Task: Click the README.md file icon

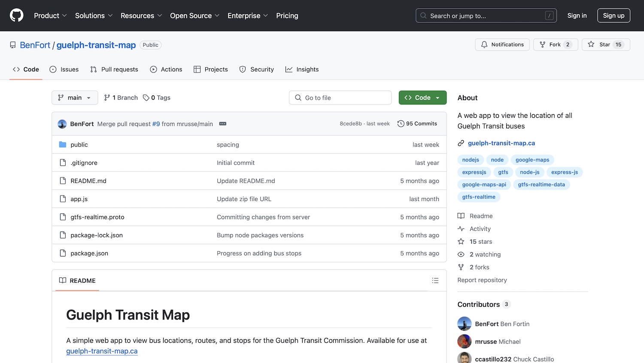Action: [63, 181]
